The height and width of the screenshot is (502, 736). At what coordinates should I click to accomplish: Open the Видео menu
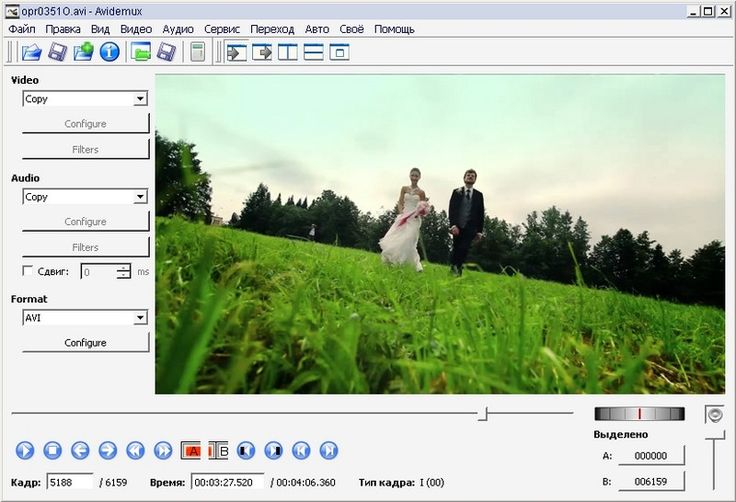tap(136, 29)
